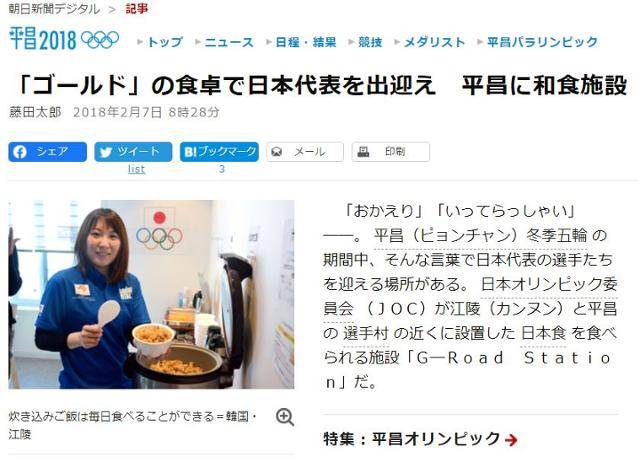640x457 pixels.
Task: Click the Twitter bird tweet icon
Action: pos(106,152)
